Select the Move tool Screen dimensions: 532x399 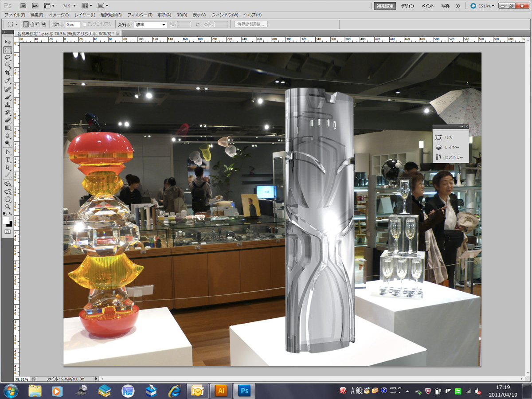pyautogui.click(x=8, y=42)
